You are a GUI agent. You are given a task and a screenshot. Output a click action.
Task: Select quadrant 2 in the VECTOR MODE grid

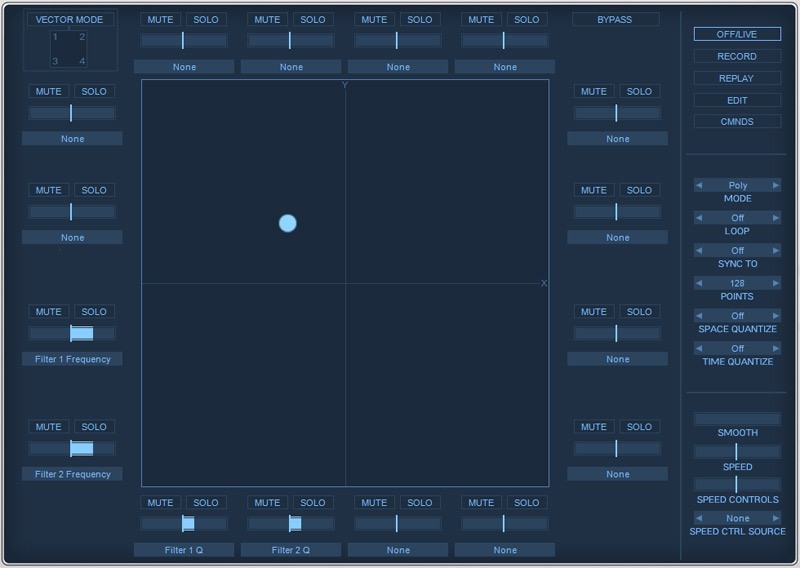click(82, 37)
